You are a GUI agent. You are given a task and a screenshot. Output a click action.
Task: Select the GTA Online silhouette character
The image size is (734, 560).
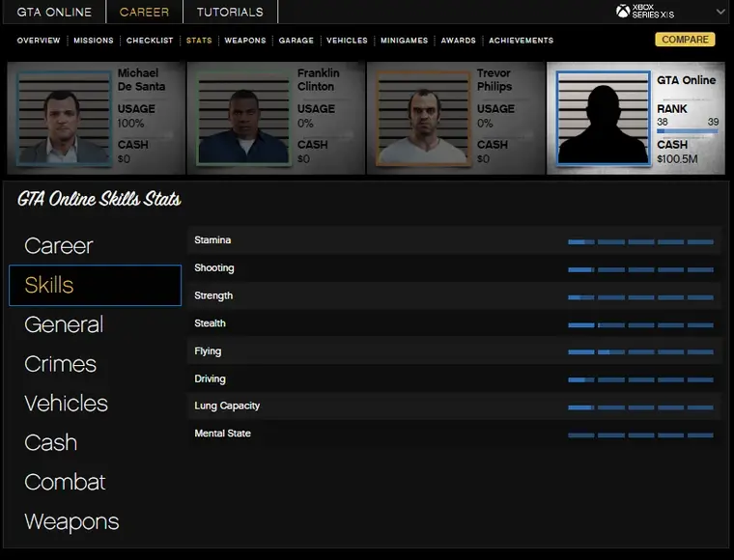(x=601, y=118)
